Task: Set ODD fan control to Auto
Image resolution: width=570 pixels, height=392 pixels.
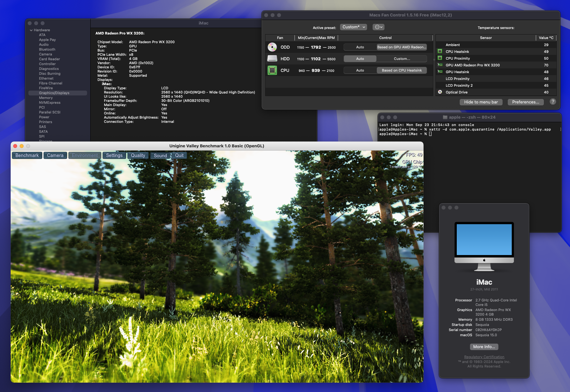Action: (x=360, y=47)
